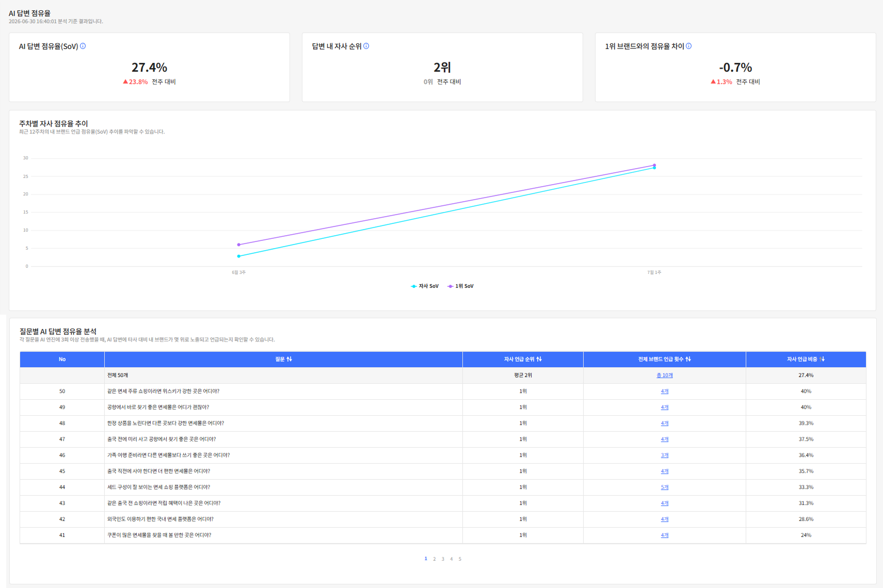This screenshot has width=883, height=588.
Task: Click the purple 1위 SoV point at 6월 3주
Action: (238, 244)
